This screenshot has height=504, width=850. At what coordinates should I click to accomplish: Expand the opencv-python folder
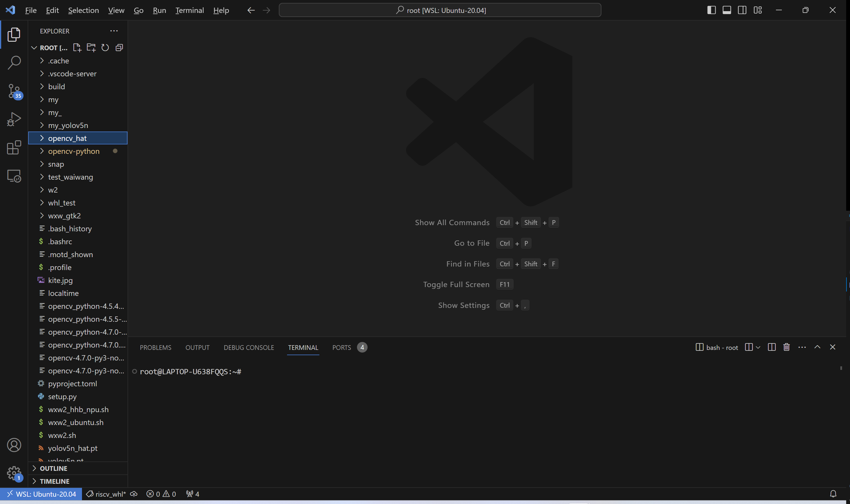point(74,151)
